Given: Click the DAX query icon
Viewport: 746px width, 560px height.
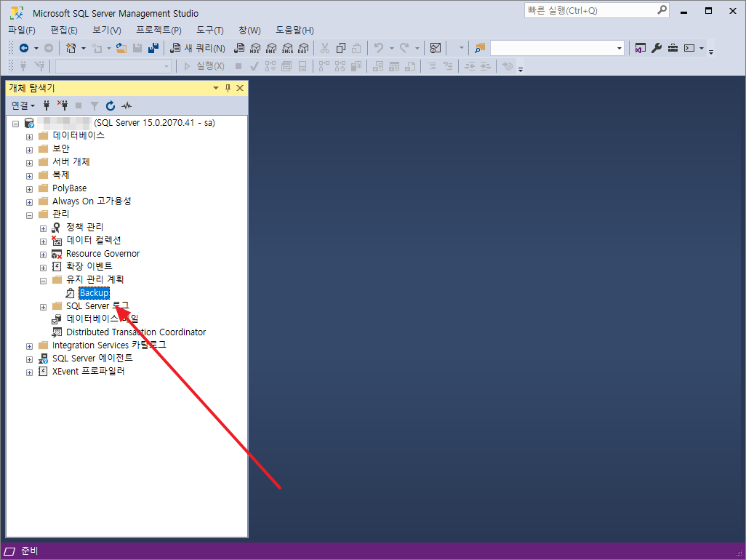Looking at the screenshot, I should 303,48.
